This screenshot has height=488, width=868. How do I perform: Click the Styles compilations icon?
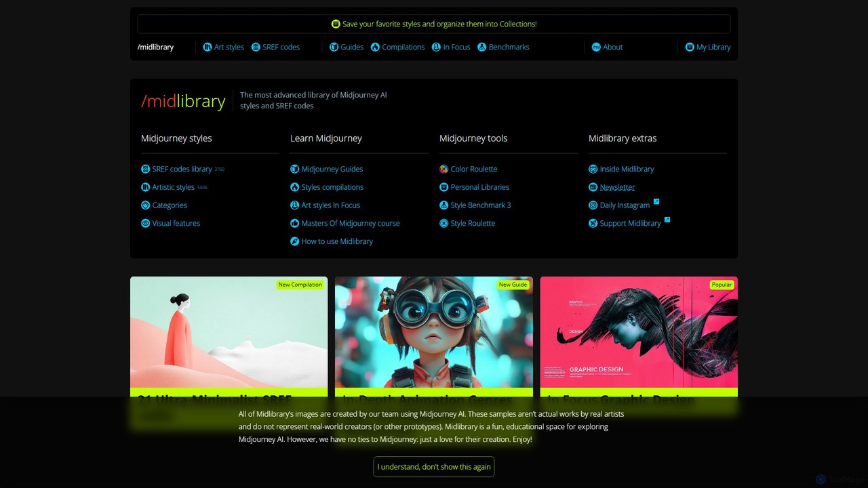(294, 187)
